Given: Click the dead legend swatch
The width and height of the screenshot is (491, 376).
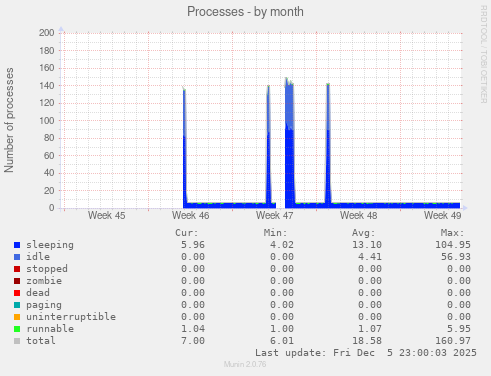Looking at the screenshot, I should click(x=17, y=293).
